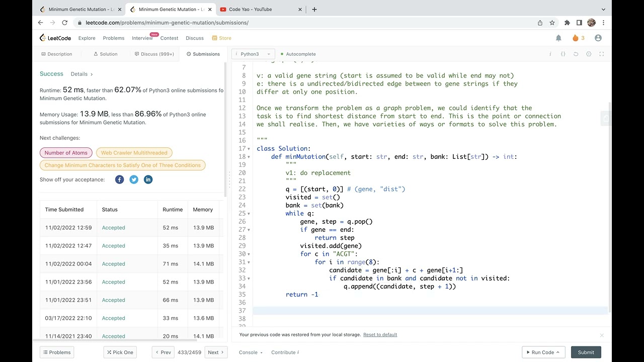Open LeetCode user account avatar

pos(598,38)
